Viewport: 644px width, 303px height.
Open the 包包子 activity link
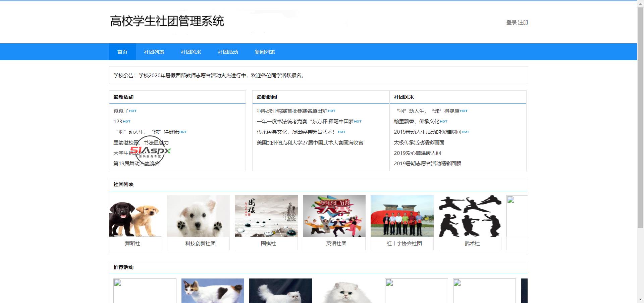click(121, 111)
